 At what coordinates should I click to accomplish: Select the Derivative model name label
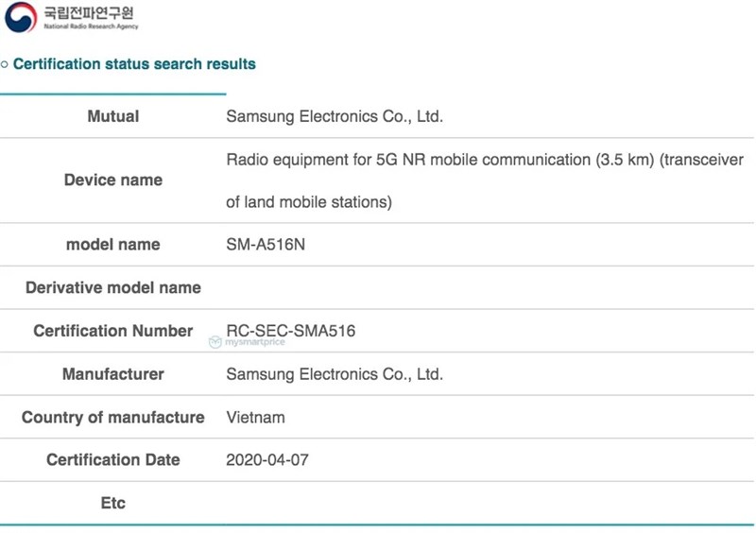click(113, 287)
